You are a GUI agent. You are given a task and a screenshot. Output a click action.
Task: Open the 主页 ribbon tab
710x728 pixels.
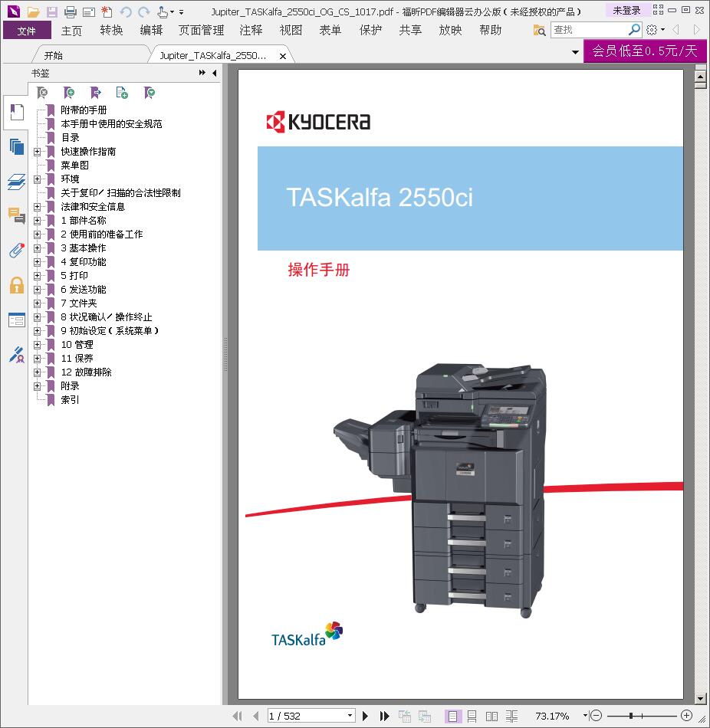coord(71,31)
